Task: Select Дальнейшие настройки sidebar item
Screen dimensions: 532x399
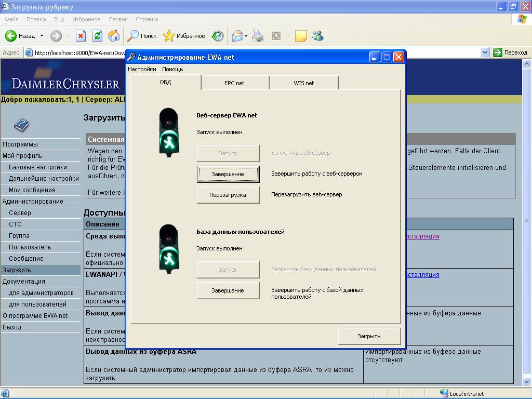Action: tap(44, 179)
